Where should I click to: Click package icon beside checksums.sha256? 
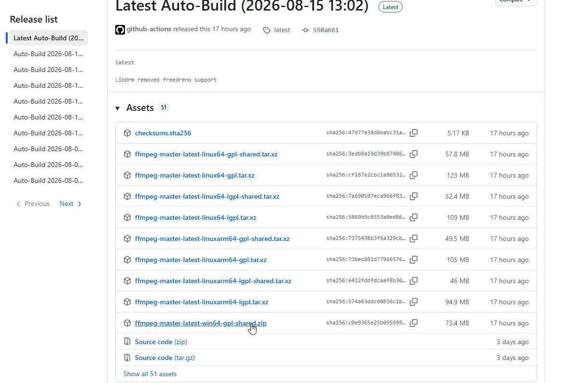click(127, 133)
